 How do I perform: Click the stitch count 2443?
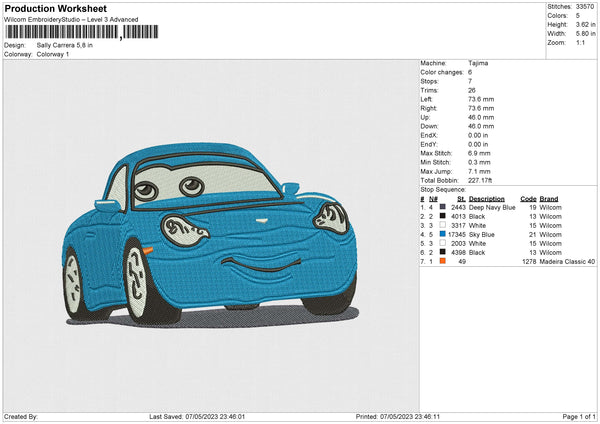pos(458,207)
